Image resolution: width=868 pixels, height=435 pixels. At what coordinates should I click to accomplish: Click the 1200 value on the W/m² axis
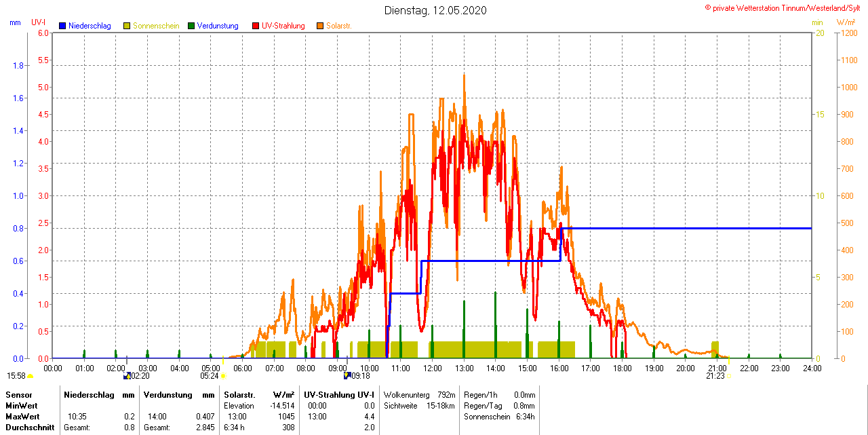pos(848,33)
